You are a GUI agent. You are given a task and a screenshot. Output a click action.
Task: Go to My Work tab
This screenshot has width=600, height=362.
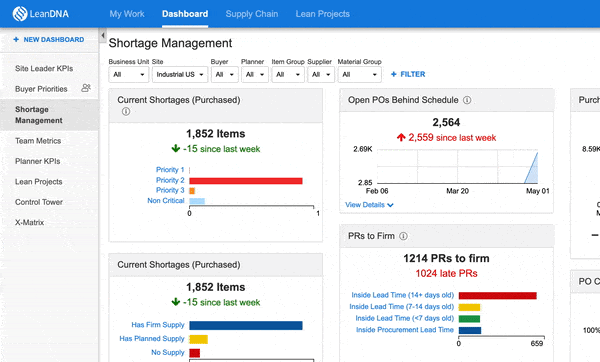[x=127, y=14]
